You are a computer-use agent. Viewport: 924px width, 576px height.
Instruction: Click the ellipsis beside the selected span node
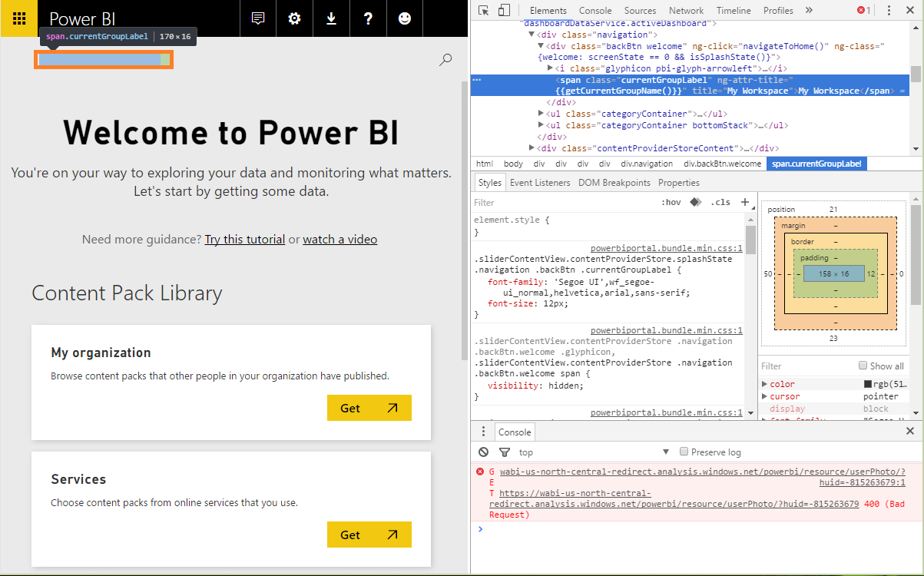coord(477,80)
